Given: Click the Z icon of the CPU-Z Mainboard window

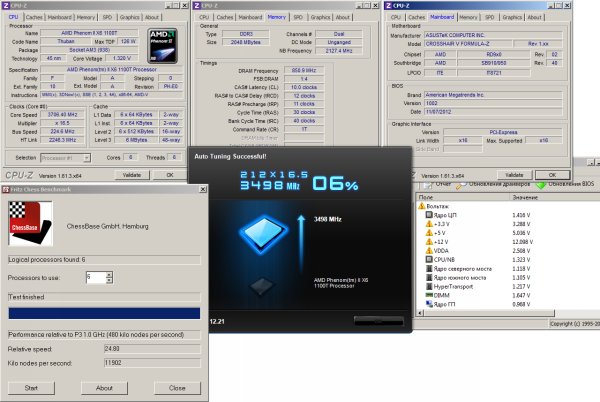Looking at the screenshot, I should point(388,5).
